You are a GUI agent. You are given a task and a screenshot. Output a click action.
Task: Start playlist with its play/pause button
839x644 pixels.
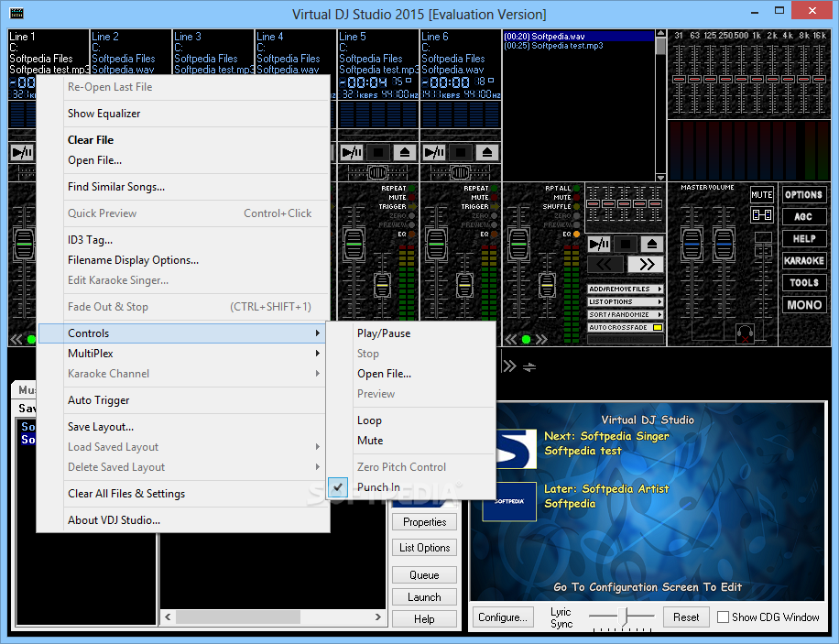pyautogui.click(x=599, y=244)
